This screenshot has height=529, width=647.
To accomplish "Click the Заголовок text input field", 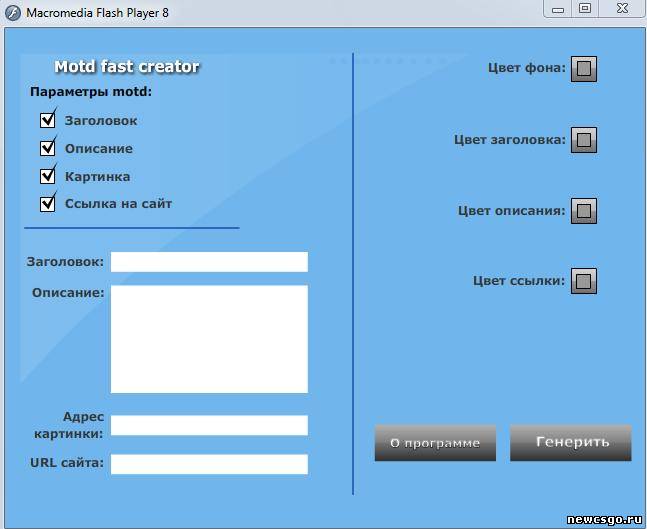I will click(x=209, y=262).
